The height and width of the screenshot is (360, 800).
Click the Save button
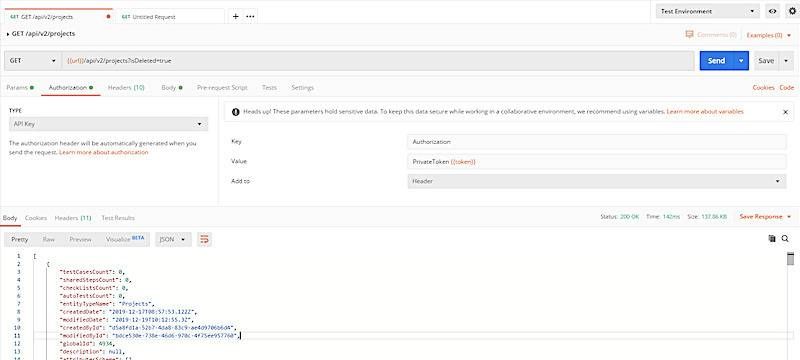click(766, 61)
